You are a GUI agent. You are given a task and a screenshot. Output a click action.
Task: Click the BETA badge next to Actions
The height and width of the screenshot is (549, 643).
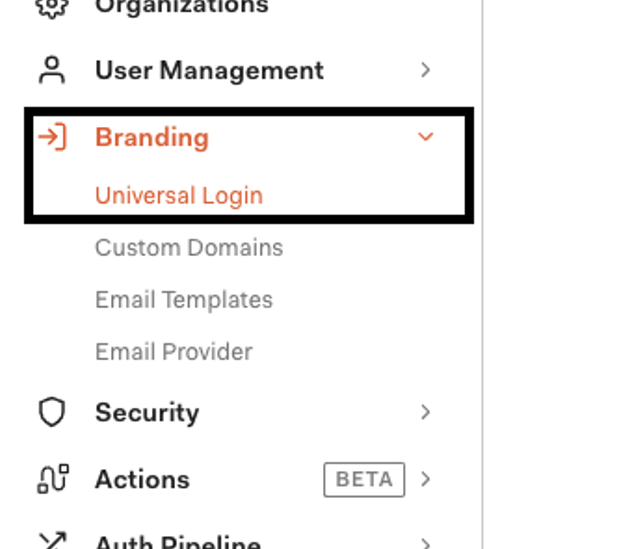click(364, 479)
